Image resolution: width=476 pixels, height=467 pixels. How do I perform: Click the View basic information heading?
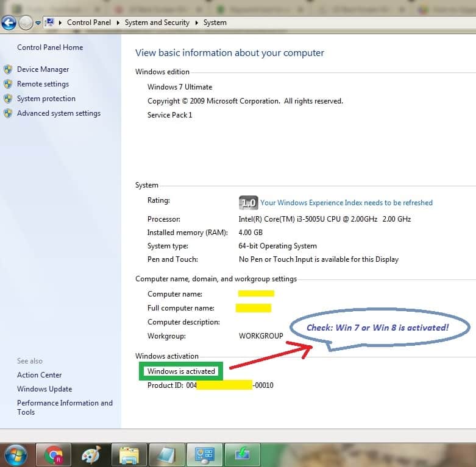tap(230, 53)
